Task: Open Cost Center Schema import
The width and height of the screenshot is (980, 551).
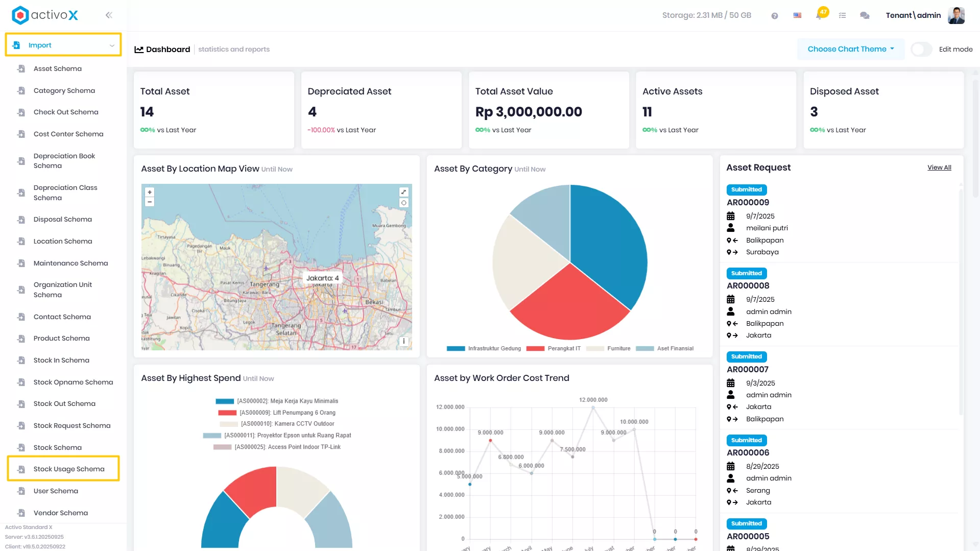Action: pos(68,134)
